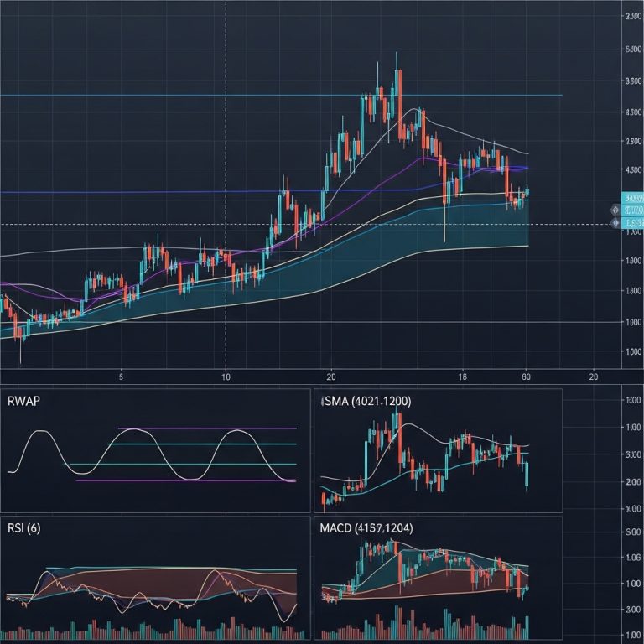Select the RWAP oscillator panel chart
This screenshot has height=644, width=644.
tap(155, 457)
